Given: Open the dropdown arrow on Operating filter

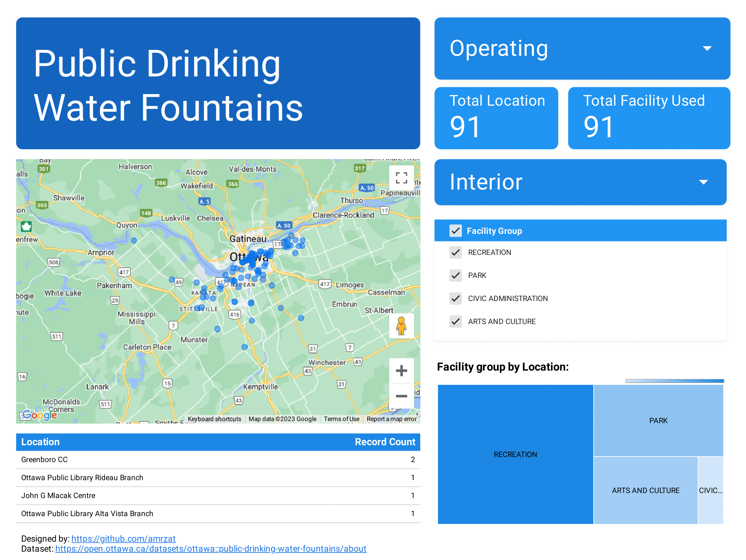Looking at the screenshot, I should point(707,48).
